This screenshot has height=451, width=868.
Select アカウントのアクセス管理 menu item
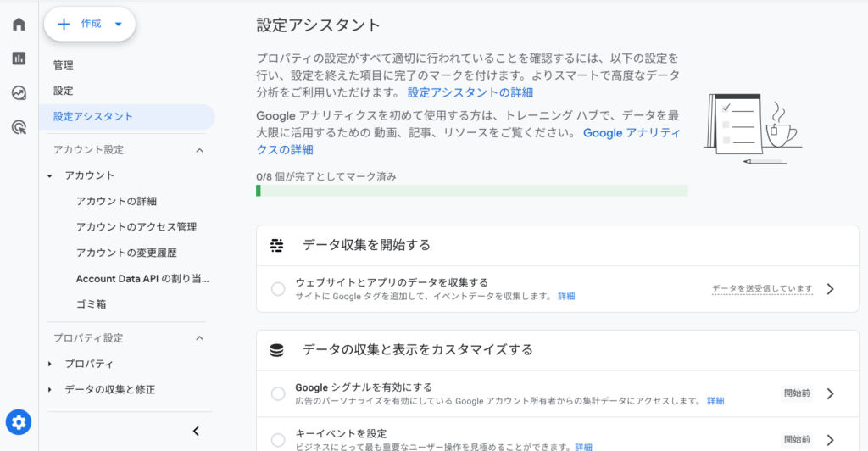tap(136, 227)
